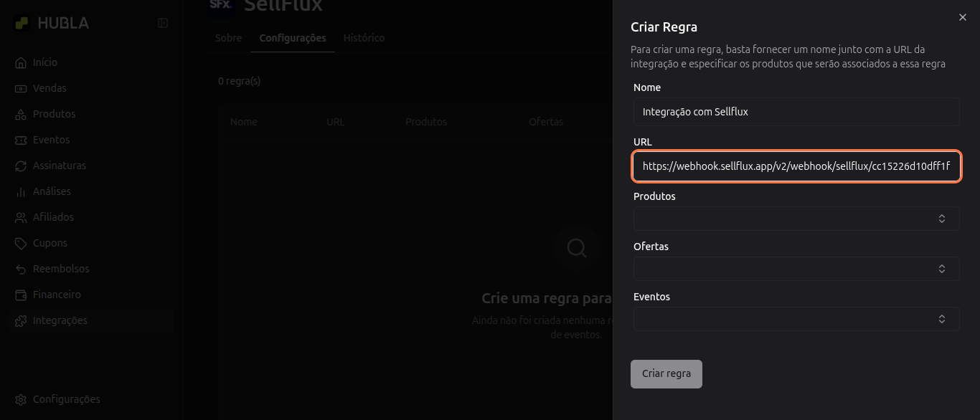Expand the Produtos dropdown
This screenshot has width=980, height=420.
coord(796,219)
